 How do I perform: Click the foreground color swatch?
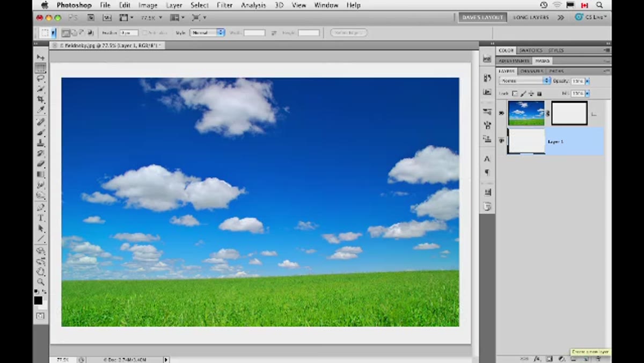pyautogui.click(x=38, y=301)
